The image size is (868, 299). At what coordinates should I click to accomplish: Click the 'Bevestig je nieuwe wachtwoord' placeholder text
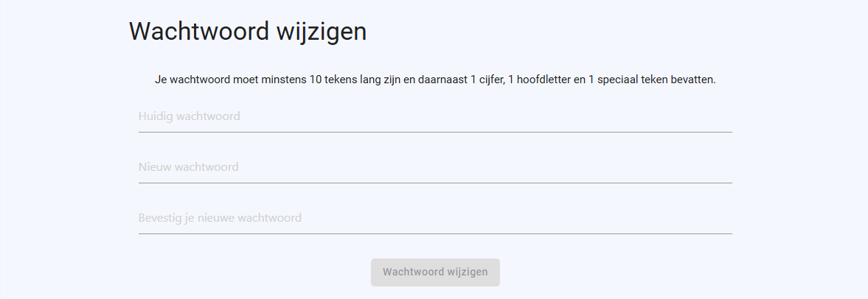(x=220, y=218)
